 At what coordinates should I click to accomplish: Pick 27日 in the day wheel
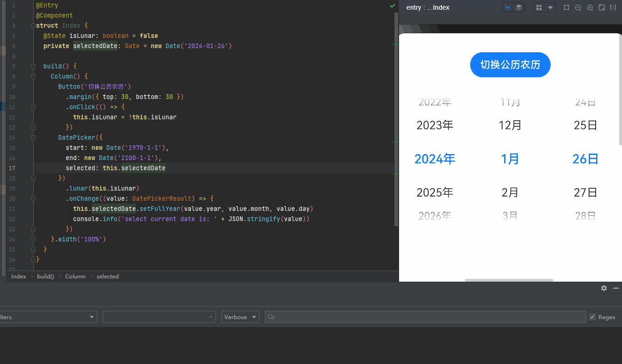pyautogui.click(x=585, y=192)
